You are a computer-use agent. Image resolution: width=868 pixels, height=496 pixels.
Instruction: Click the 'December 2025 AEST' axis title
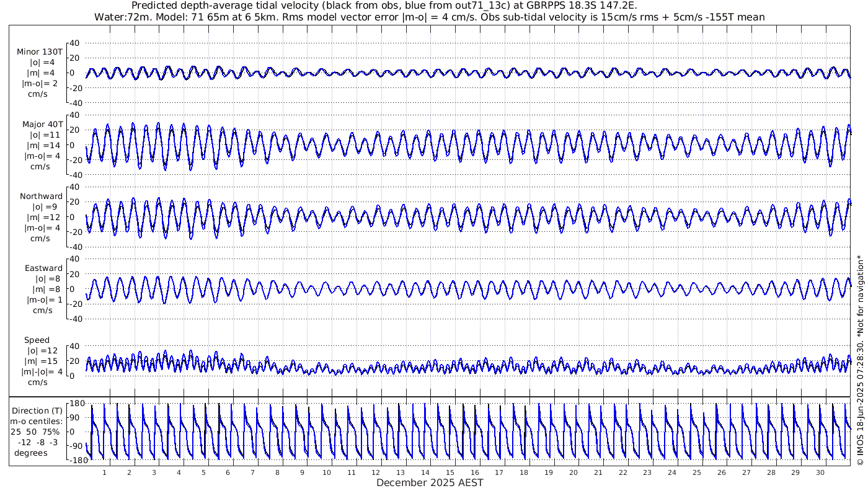pos(430,482)
